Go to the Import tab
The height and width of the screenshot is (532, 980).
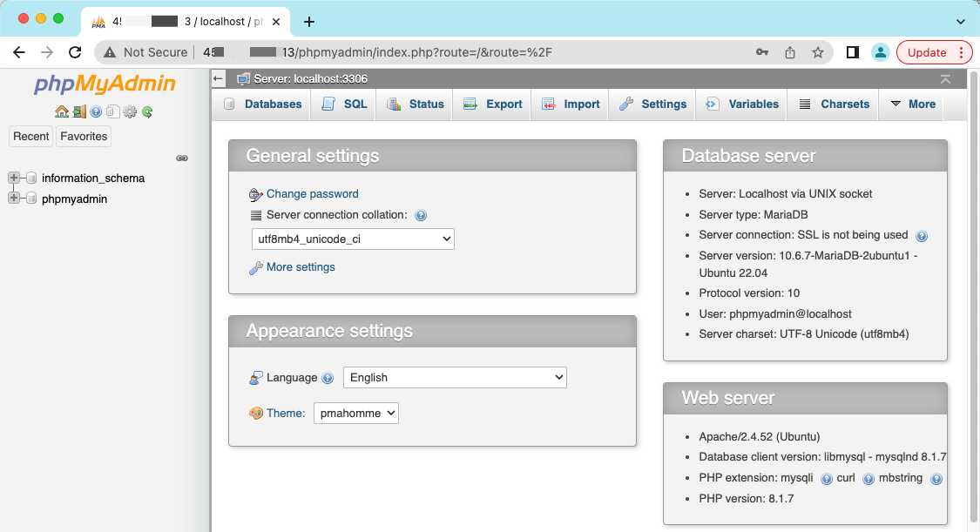(571, 104)
